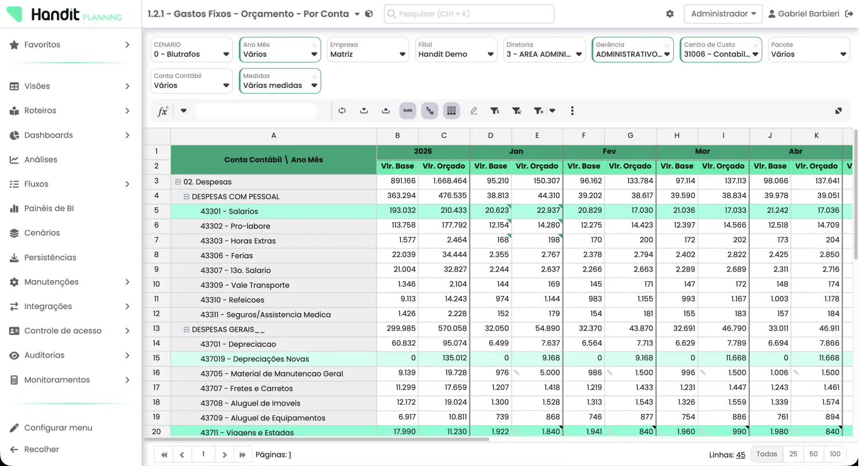
Task: Click the fx formula icon
Action: (x=163, y=111)
